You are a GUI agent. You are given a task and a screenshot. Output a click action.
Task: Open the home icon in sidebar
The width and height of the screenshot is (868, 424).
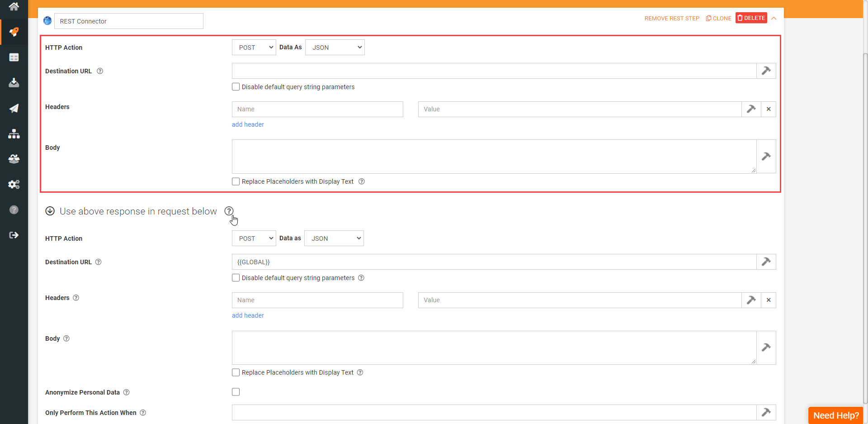coord(14,6)
